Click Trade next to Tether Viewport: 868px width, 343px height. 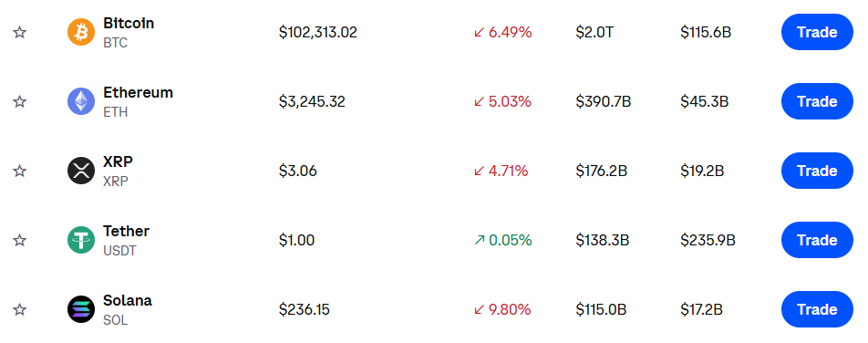click(x=817, y=240)
